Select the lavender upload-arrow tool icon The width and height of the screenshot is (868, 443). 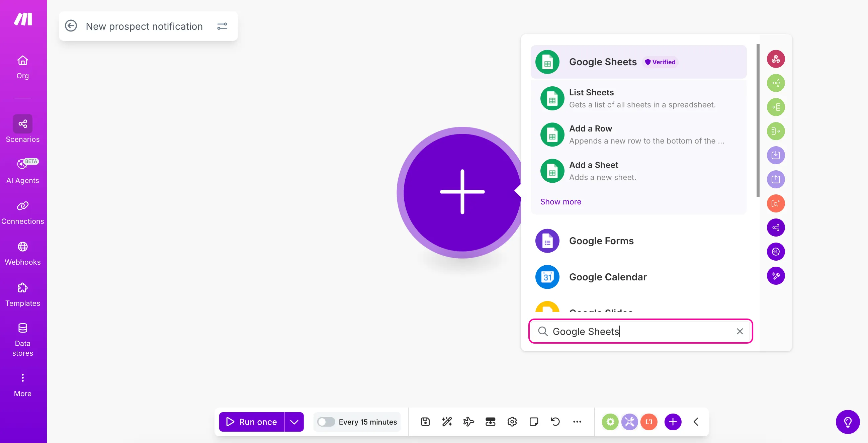coord(776,179)
